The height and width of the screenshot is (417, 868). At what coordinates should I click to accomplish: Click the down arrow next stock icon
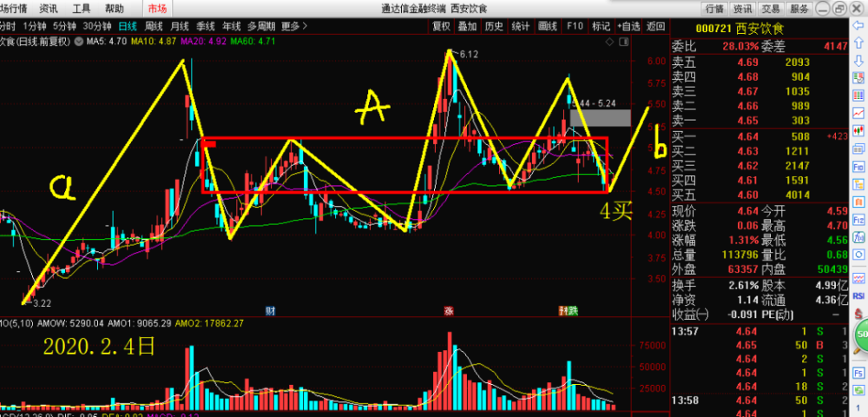click(x=858, y=60)
